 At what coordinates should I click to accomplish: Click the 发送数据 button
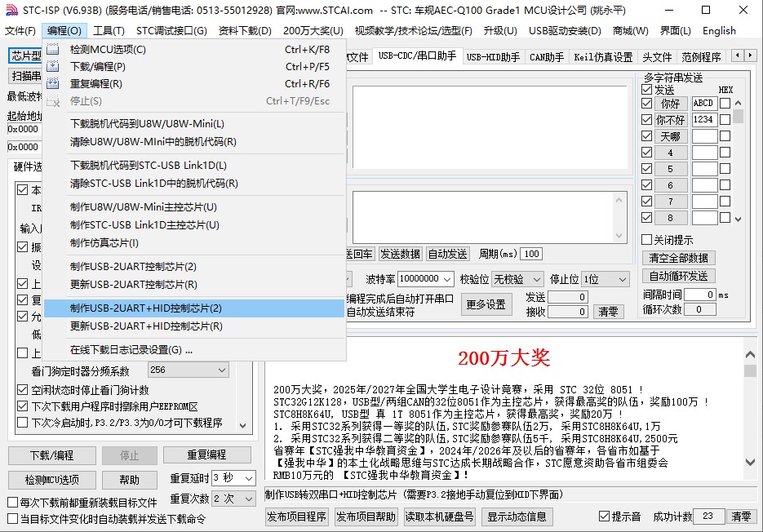click(x=400, y=254)
